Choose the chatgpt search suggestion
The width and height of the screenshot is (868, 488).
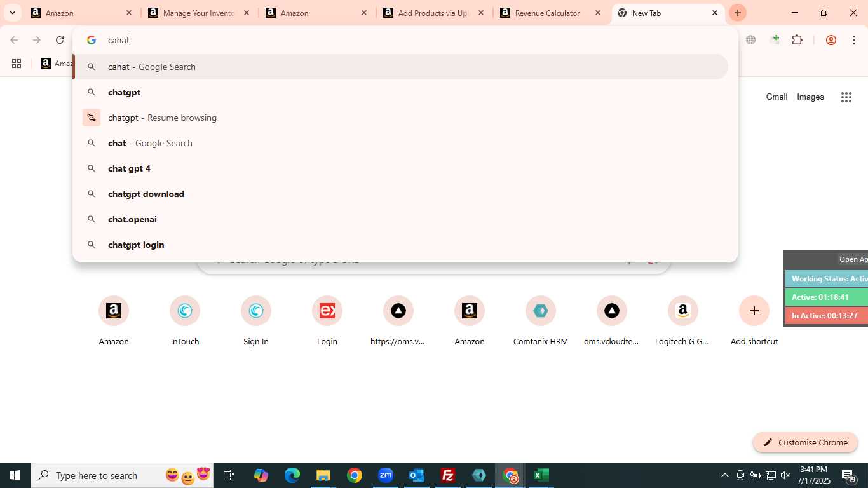[x=401, y=92]
